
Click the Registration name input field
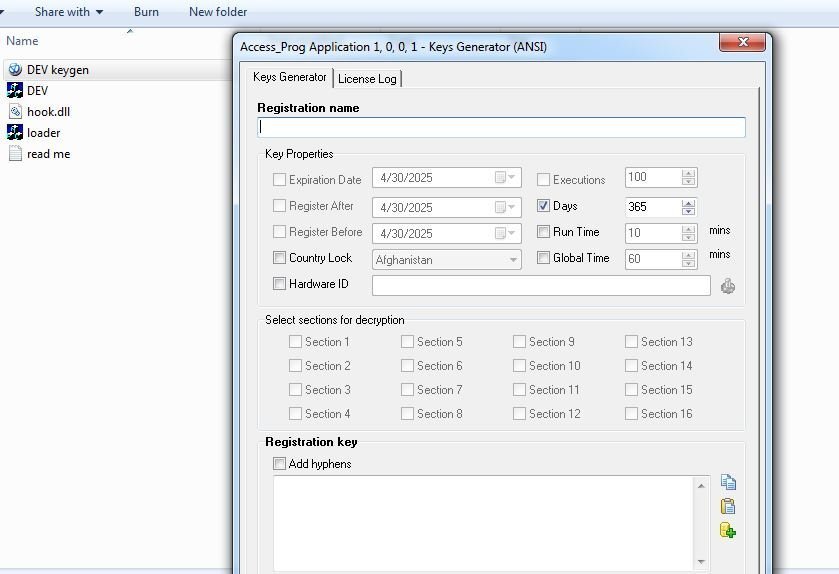pos(501,127)
